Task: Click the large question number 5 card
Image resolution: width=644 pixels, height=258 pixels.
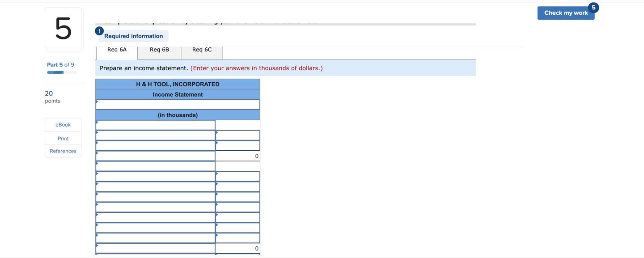Action: point(63,28)
